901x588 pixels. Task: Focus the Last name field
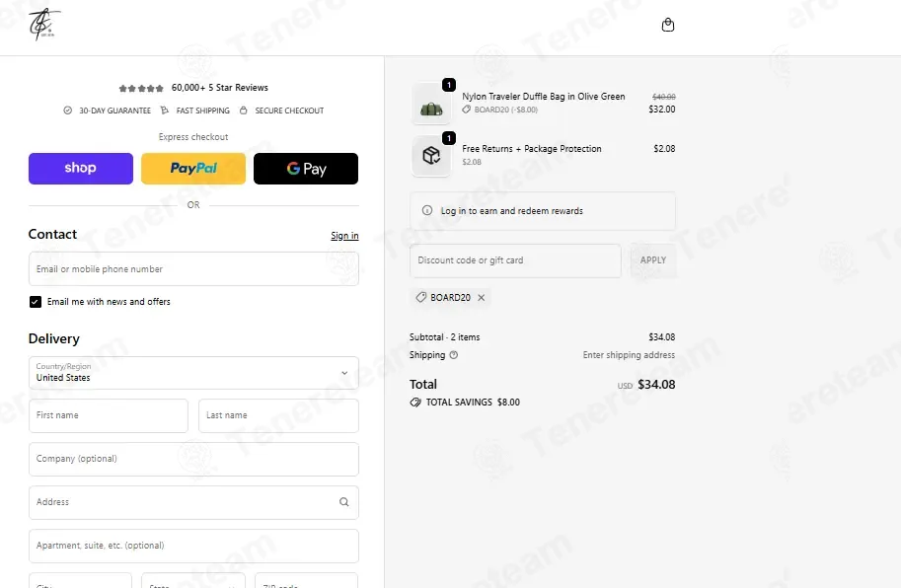coord(278,415)
